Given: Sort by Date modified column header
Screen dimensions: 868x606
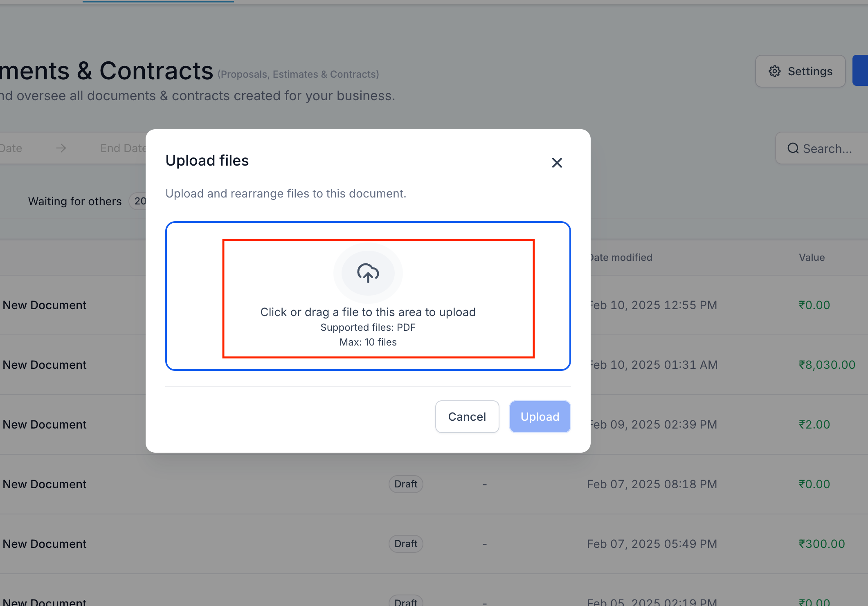Looking at the screenshot, I should click(621, 257).
